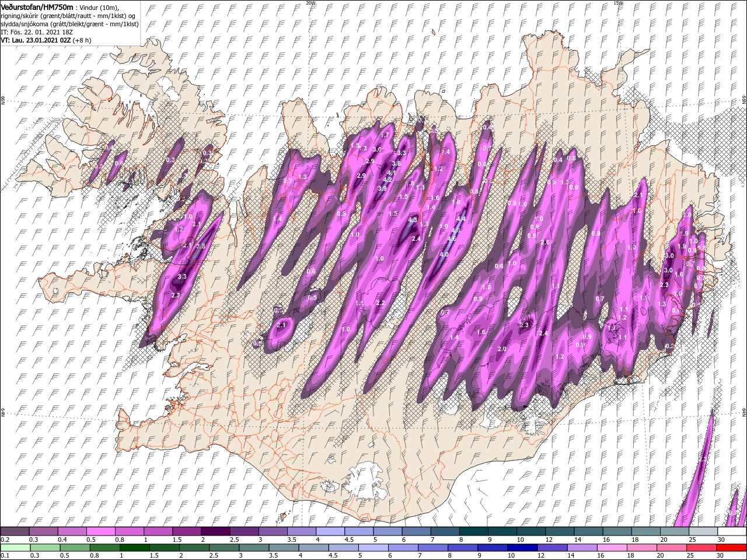Click the 'rigning/skúrir' legend description line
The width and height of the screenshot is (747, 560).
click(x=68, y=16)
